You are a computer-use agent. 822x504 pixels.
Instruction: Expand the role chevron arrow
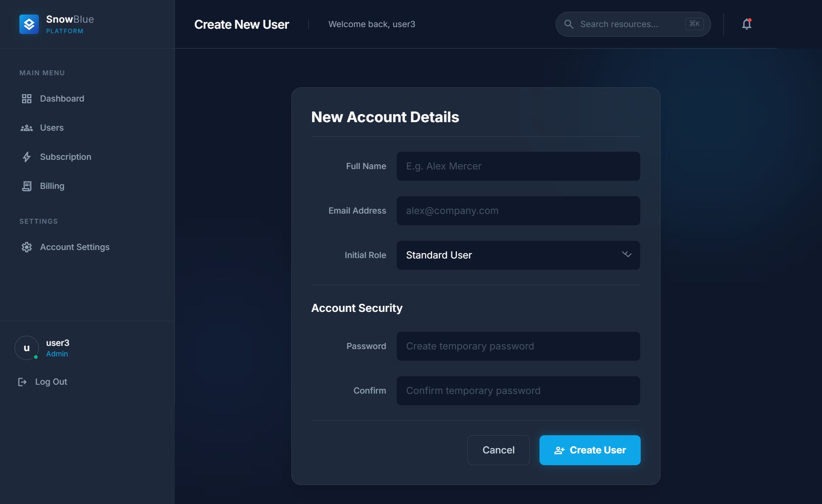point(627,254)
